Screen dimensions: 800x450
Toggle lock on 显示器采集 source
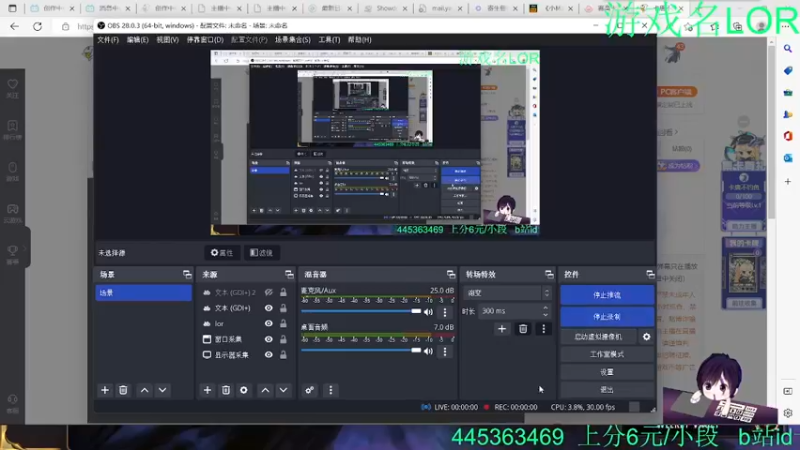click(283, 355)
